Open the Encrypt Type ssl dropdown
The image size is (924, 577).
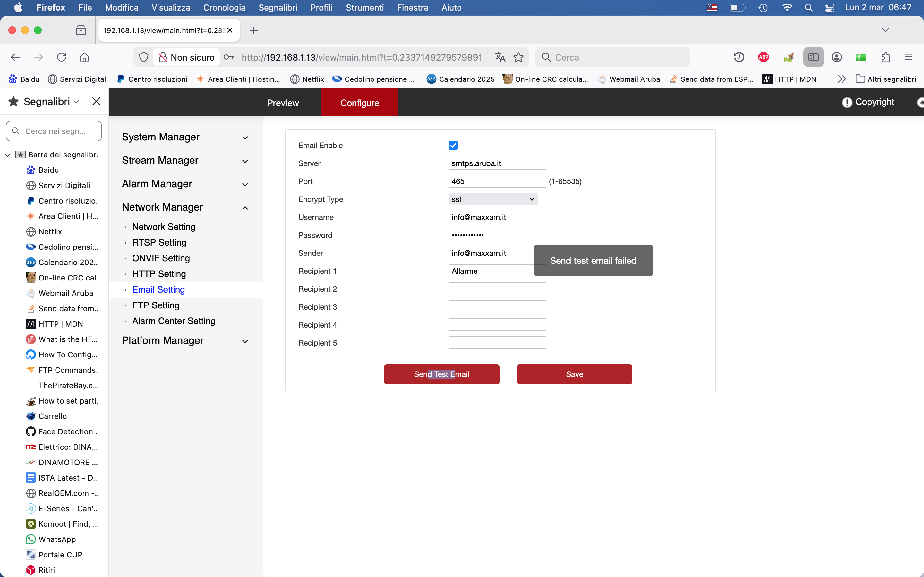coord(492,199)
